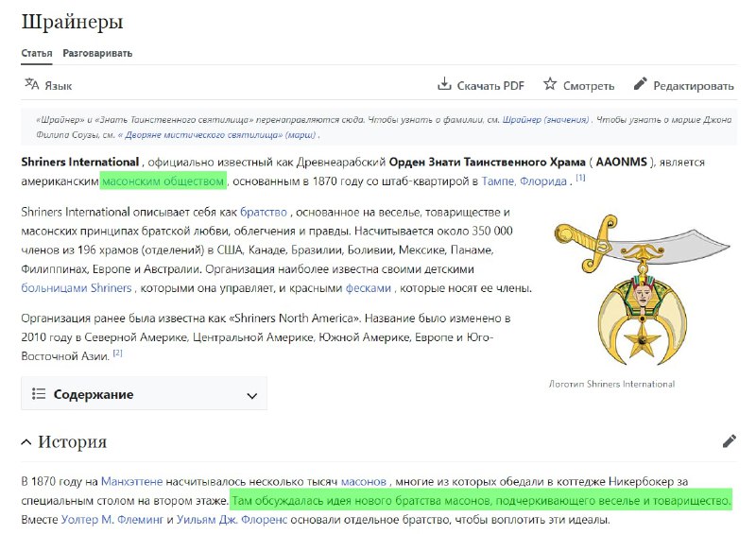Image resolution: width=756 pixels, height=534 pixels.
Task: Open the Язык menu
Action: [48, 85]
